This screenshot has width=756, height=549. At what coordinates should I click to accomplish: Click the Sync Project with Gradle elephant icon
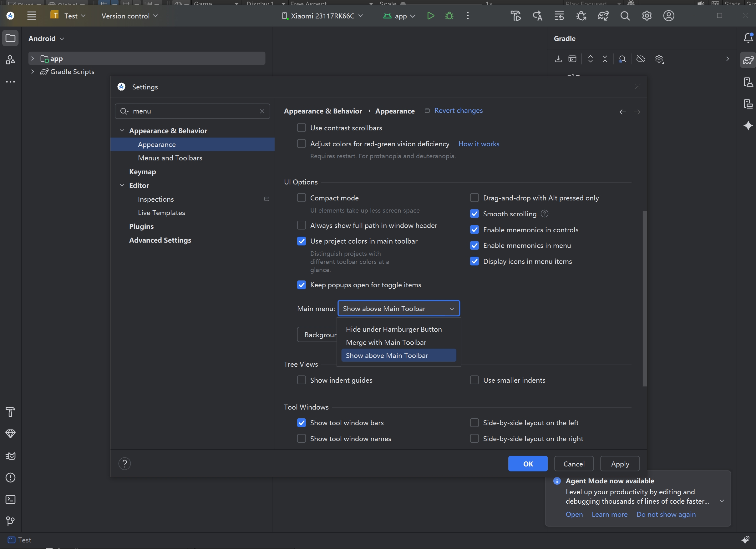[603, 16]
